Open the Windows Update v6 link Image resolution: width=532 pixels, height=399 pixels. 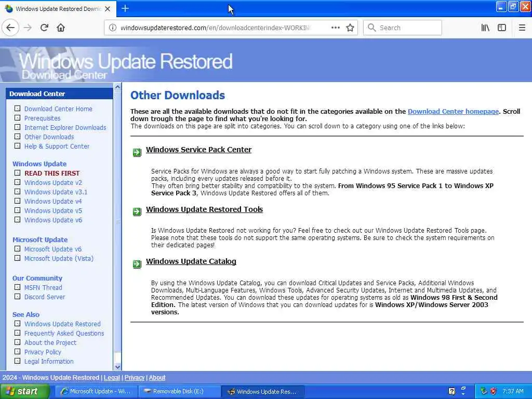click(53, 220)
